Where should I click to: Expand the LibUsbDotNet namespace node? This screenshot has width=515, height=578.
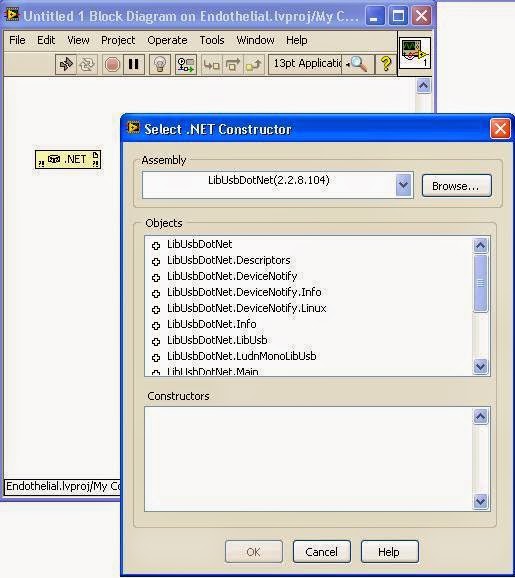(156, 246)
